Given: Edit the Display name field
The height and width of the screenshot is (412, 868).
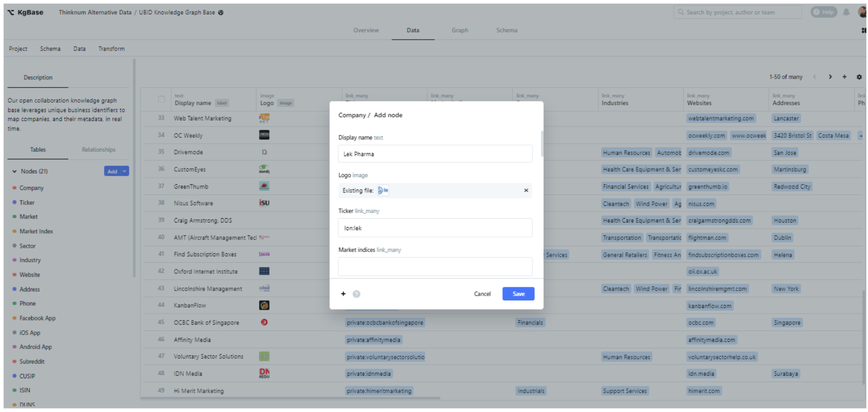Looking at the screenshot, I should 435,154.
